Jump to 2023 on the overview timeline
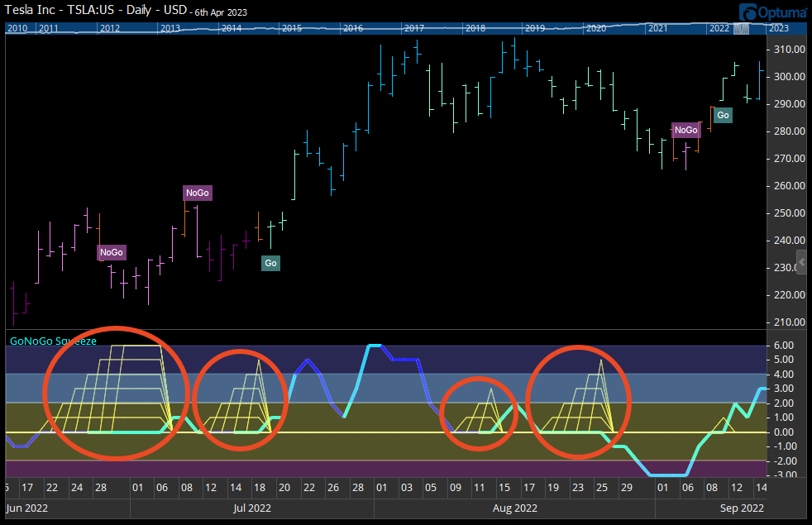This screenshot has width=812, height=525. pyautogui.click(x=779, y=28)
